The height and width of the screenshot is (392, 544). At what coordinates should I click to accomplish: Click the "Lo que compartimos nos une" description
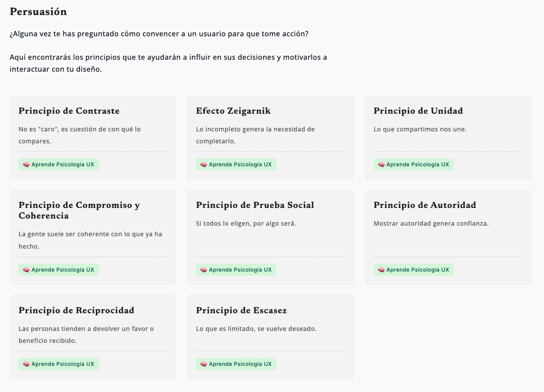[420, 129]
